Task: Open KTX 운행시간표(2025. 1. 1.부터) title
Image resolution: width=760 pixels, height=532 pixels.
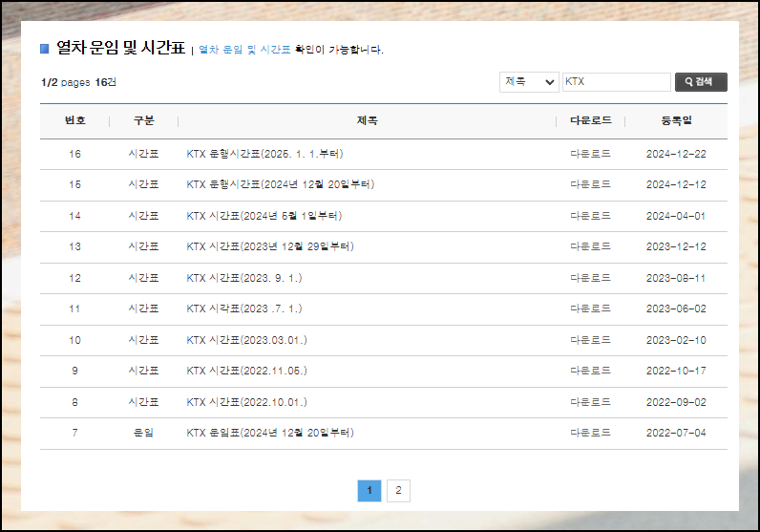Action: [264, 154]
